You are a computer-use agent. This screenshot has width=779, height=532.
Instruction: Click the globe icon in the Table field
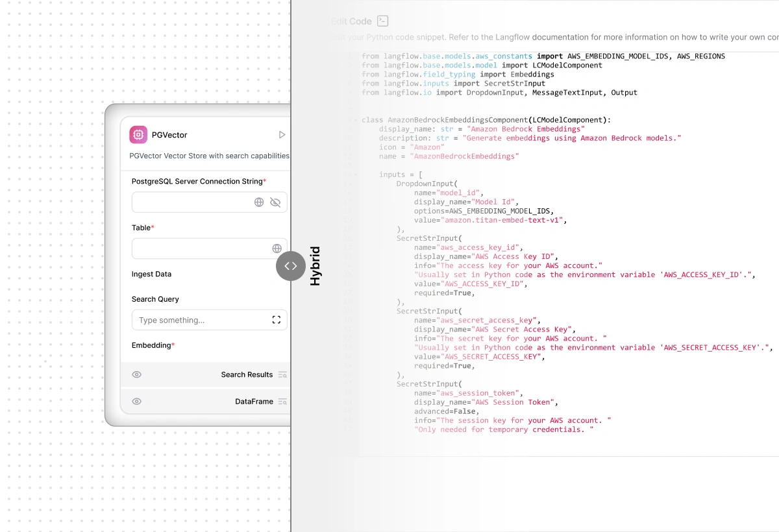[277, 248]
